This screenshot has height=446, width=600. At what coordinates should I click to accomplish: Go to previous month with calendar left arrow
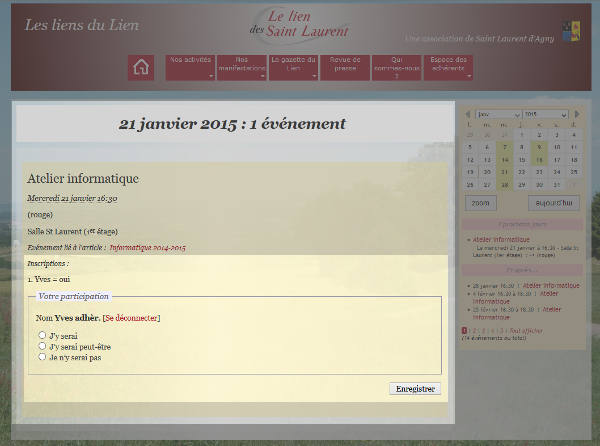(x=469, y=115)
